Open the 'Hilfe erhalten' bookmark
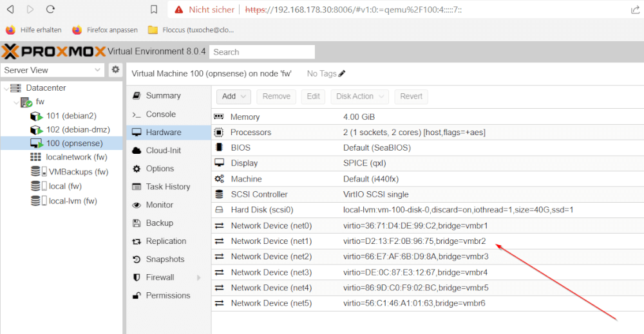The image size is (644, 334). point(33,30)
